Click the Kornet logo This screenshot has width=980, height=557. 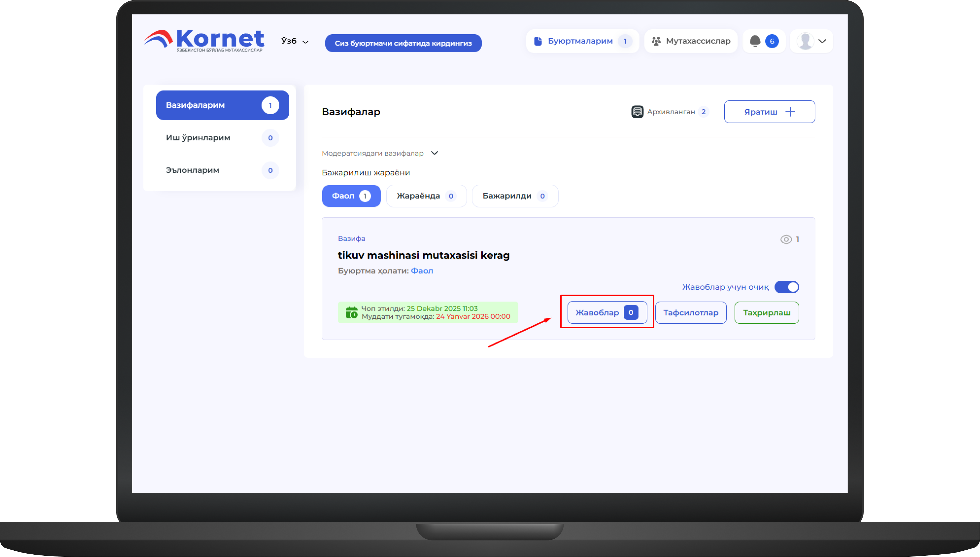(x=204, y=40)
